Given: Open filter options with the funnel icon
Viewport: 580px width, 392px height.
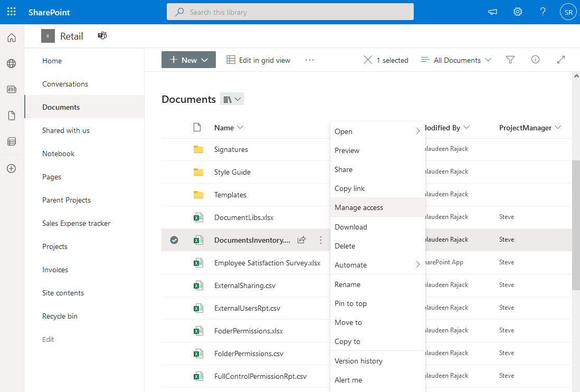Looking at the screenshot, I should (510, 60).
